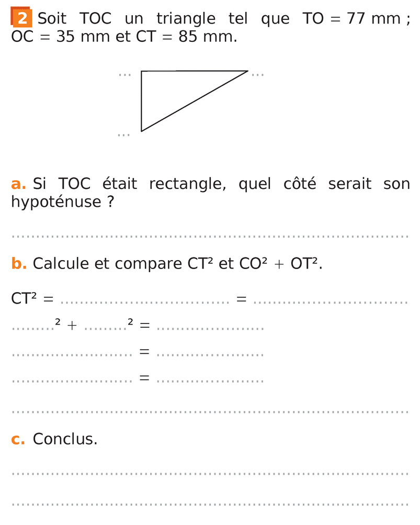This screenshot has width=420, height=525.
Task: Click the first answer line under 'Conclus.'
Action: pyautogui.click(x=209, y=474)
